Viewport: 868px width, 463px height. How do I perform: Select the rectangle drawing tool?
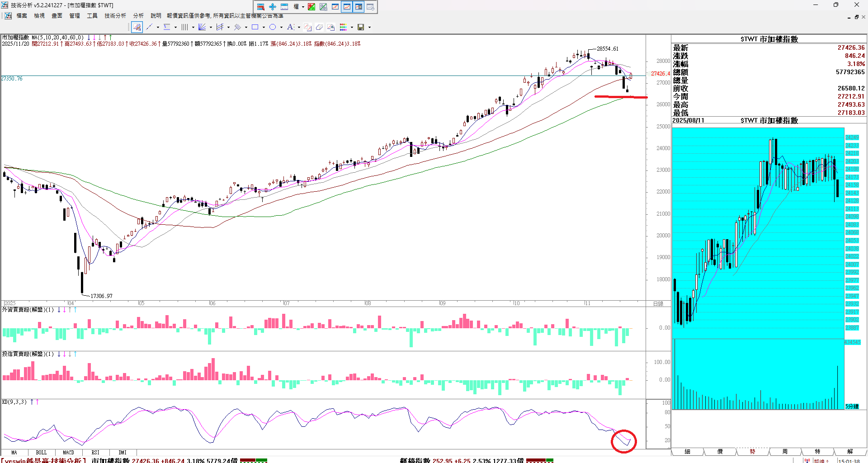pyautogui.click(x=255, y=27)
